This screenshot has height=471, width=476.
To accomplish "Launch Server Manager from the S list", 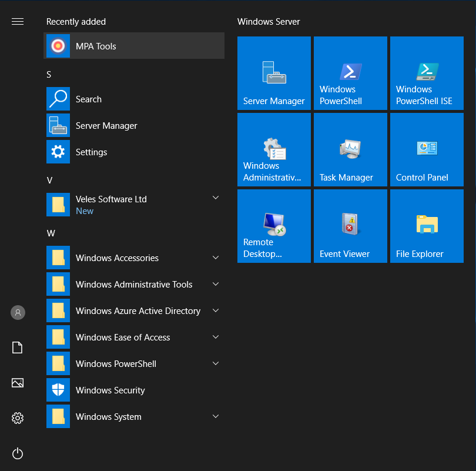I will pos(134,125).
